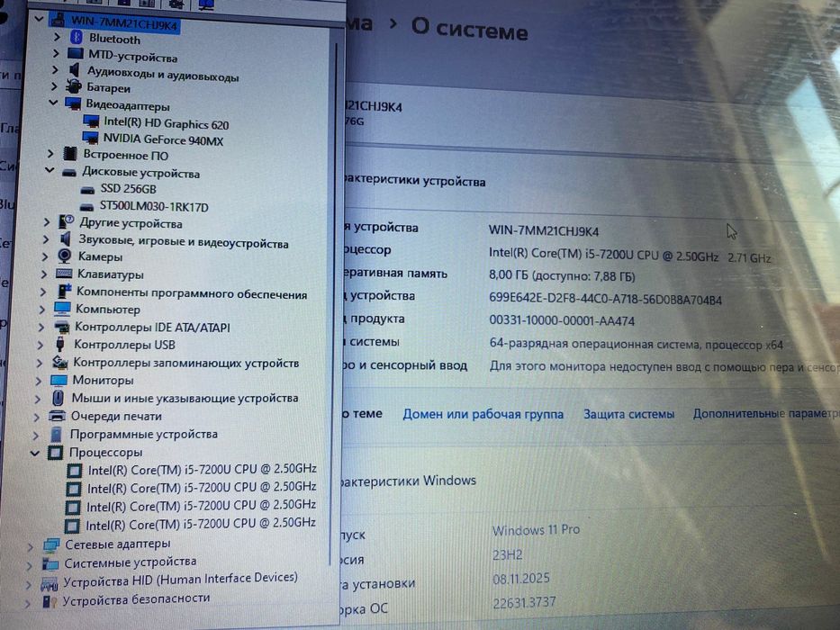Viewport: 840px width, 630px height.
Task: Click device ID '699E642E-D2F8-44C0-A718-56D0B8A704B4'
Action: pyautogui.click(x=605, y=299)
